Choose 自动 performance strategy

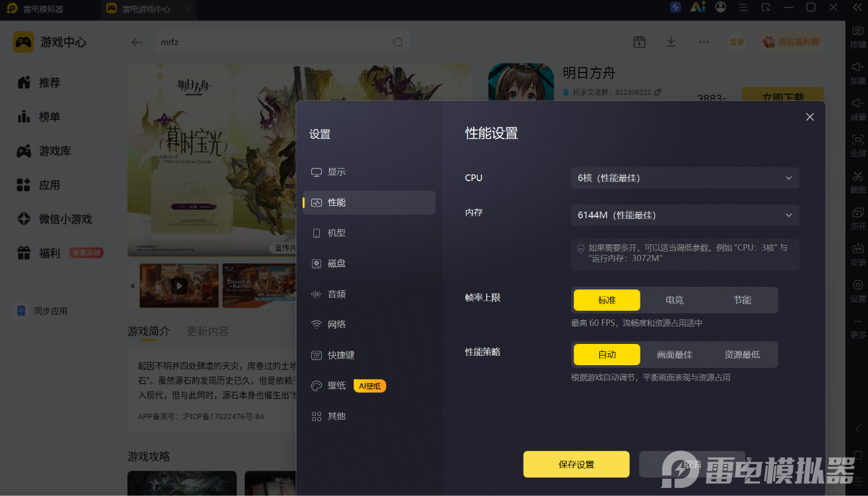coord(607,355)
